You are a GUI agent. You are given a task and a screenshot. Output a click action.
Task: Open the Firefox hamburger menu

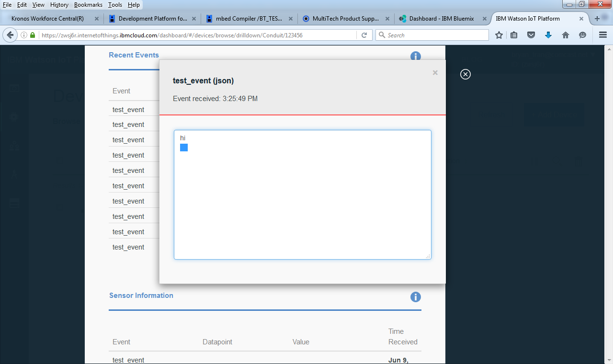pyautogui.click(x=603, y=35)
